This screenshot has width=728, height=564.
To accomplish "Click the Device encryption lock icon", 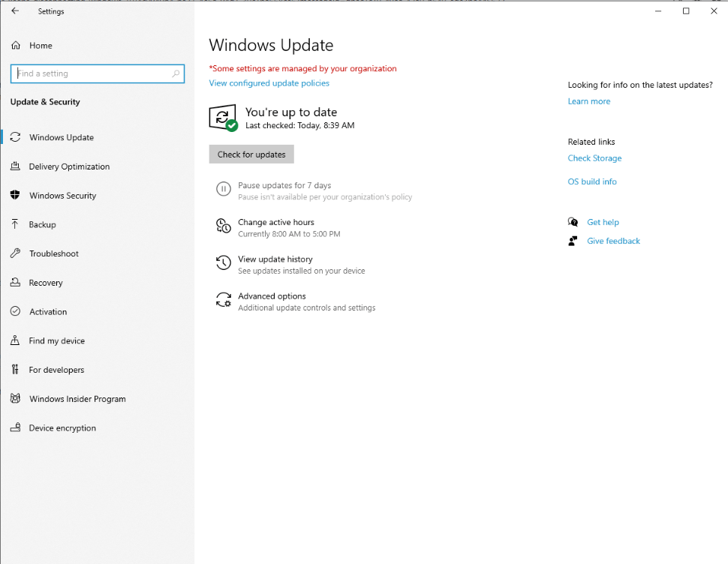I will point(15,427).
